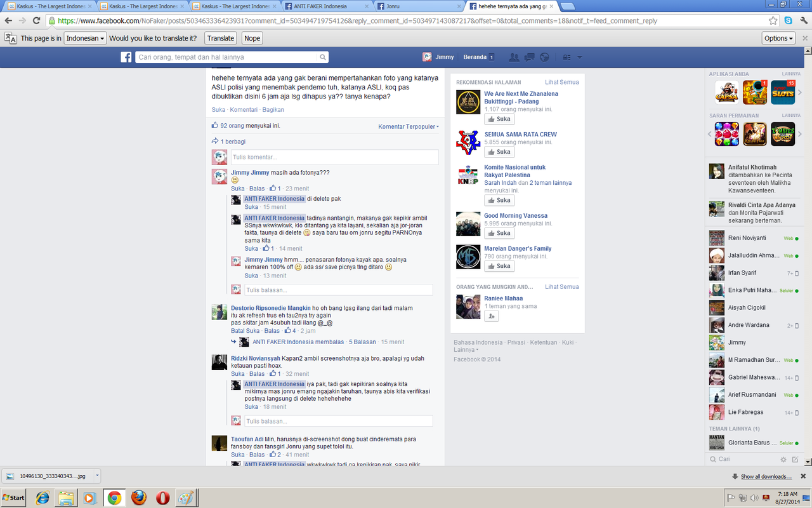
Task: Bookmark this page with the star icon
Action: (773, 20)
